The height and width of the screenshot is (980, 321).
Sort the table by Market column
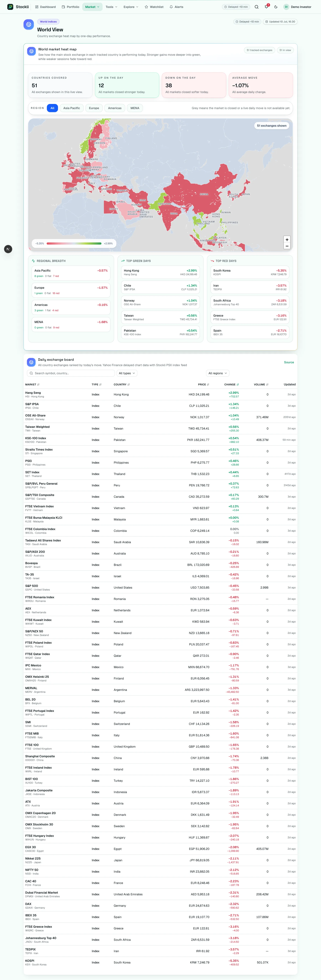pyautogui.click(x=32, y=385)
